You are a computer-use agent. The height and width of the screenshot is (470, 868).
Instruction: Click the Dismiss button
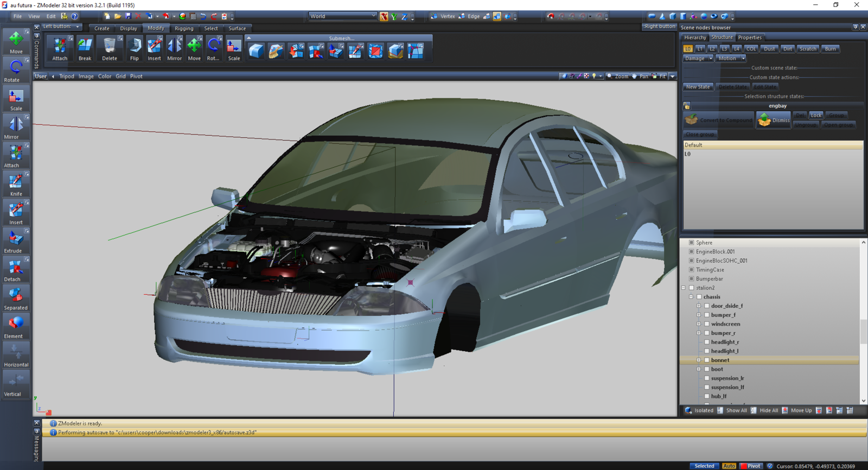coord(774,120)
